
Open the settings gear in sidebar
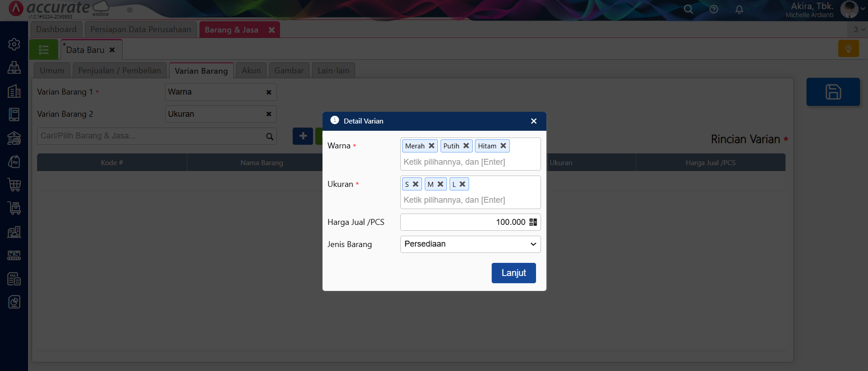pos(14,44)
